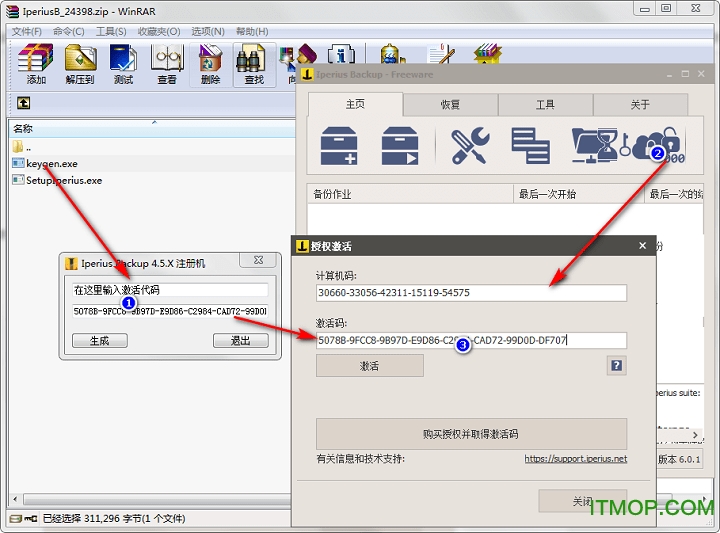Switch to the 关于 tab in Iperius
Image resolution: width=720 pixels, height=533 pixels.
click(x=640, y=105)
